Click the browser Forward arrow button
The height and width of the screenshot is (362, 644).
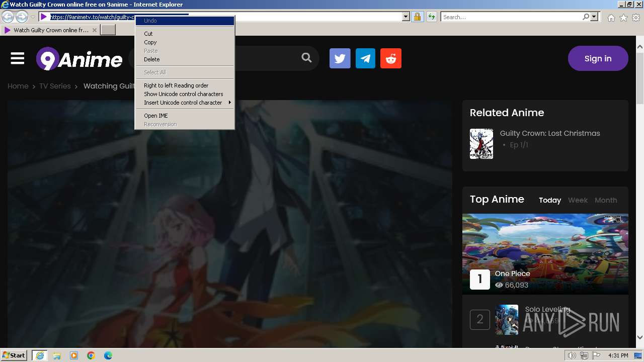click(22, 17)
